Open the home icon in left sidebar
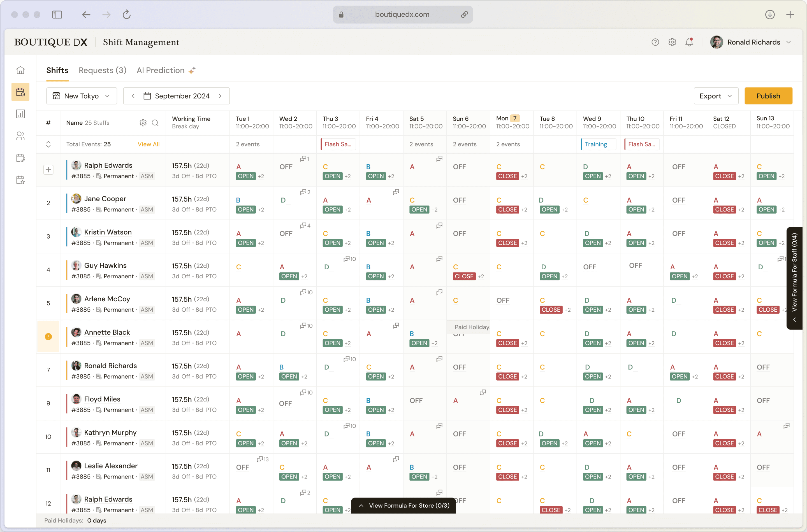This screenshot has height=532, width=807. pos(20,70)
